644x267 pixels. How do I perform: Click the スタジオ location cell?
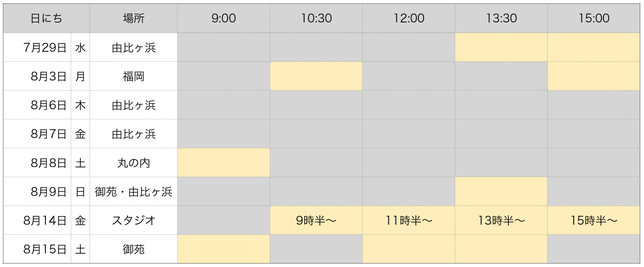134,220
